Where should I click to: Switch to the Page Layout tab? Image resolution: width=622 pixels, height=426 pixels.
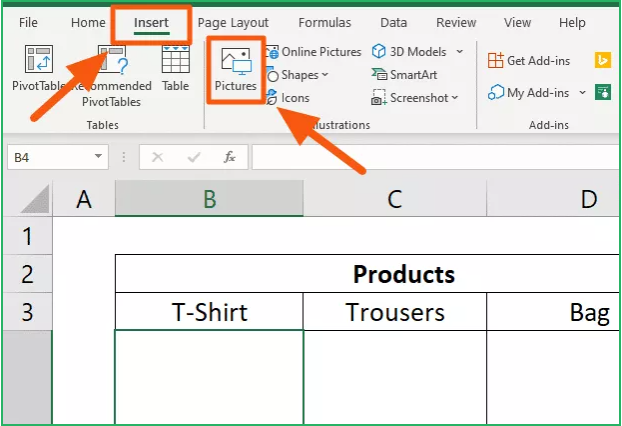point(233,22)
